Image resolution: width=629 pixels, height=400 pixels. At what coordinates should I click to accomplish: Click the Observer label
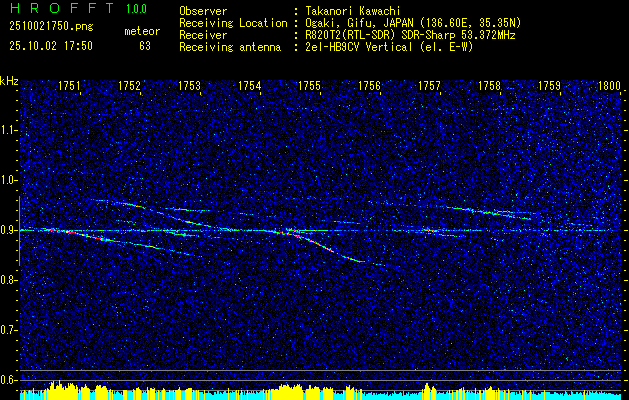(x=203, y=11)
